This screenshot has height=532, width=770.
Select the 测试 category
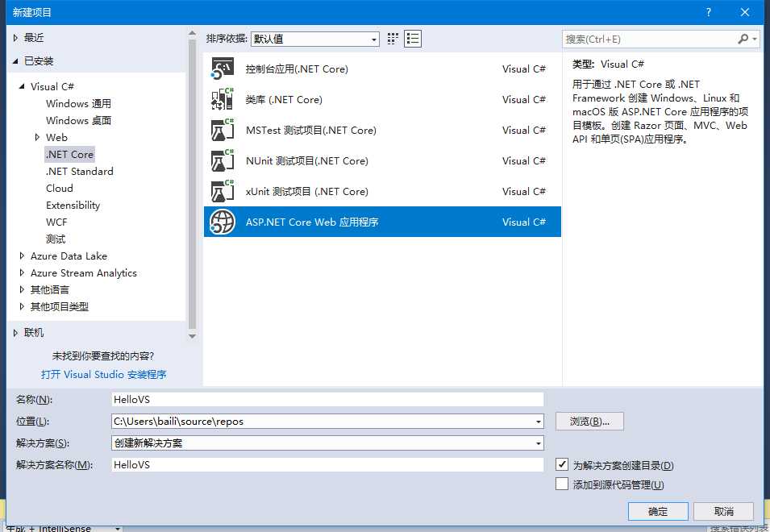[x=56, y=239]
